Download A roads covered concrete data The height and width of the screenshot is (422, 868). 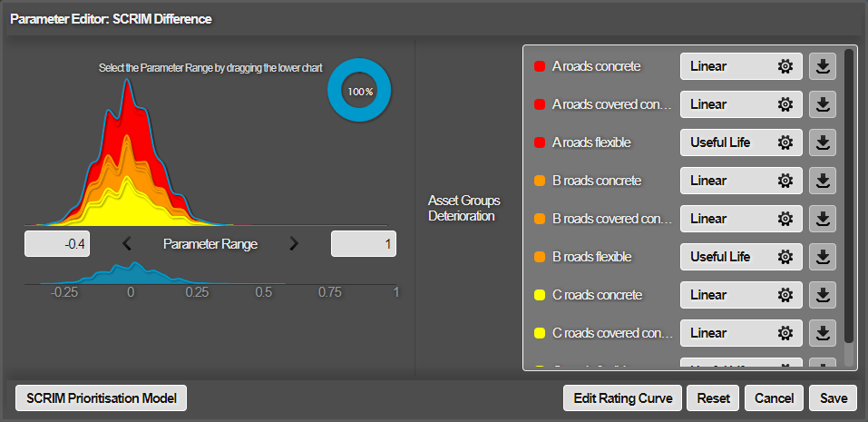[822, 104]
